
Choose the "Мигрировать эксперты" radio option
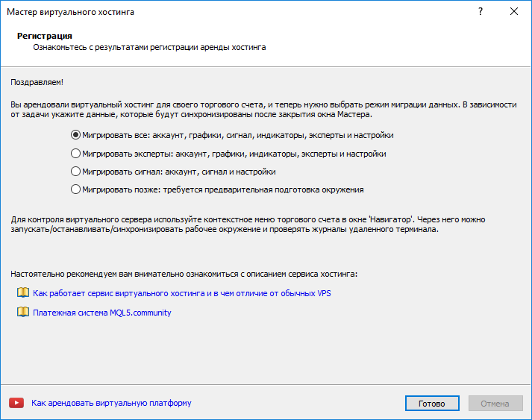(x=75, y=154)
